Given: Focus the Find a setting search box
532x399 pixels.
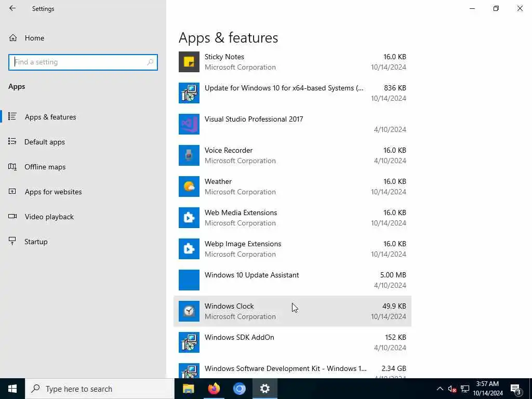Looking at the screenshot, I should [83, 62].
